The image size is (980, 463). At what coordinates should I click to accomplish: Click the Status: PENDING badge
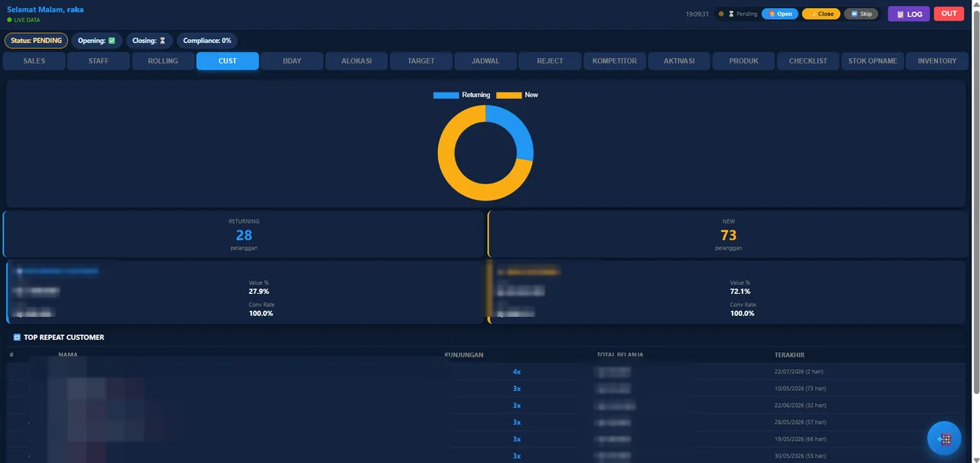(x=36, y=41)
